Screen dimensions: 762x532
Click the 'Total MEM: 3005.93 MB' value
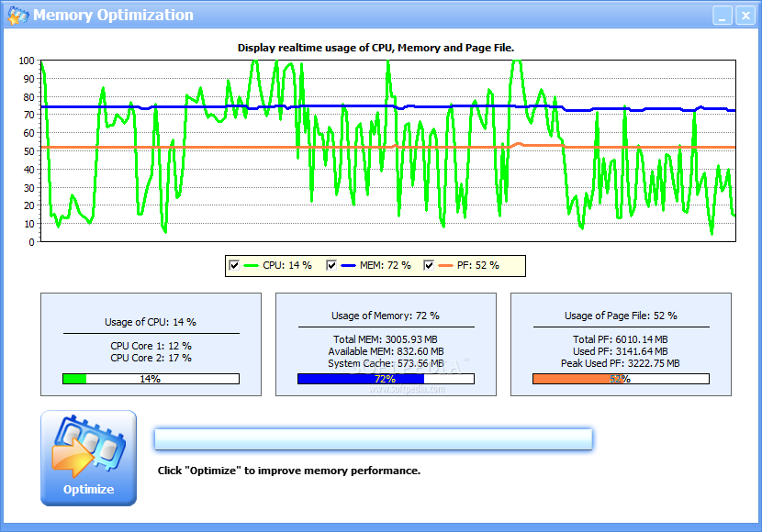pos(386,339)
